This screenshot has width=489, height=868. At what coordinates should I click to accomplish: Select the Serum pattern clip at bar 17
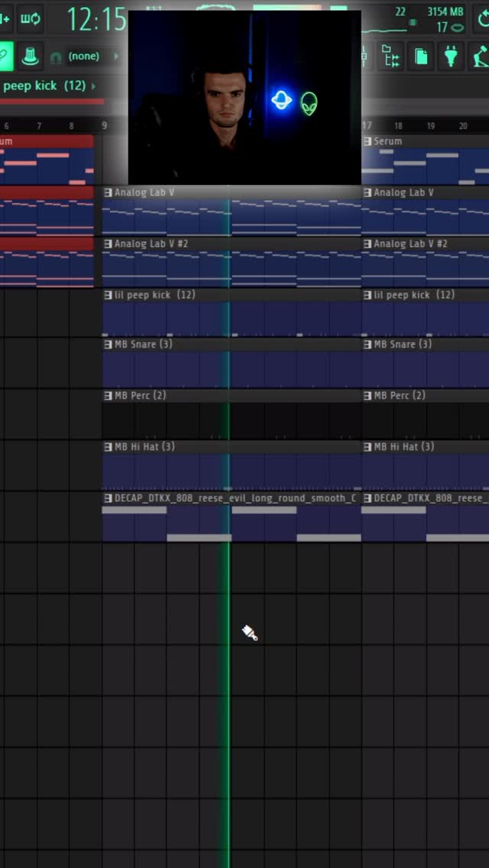(425, 164)
